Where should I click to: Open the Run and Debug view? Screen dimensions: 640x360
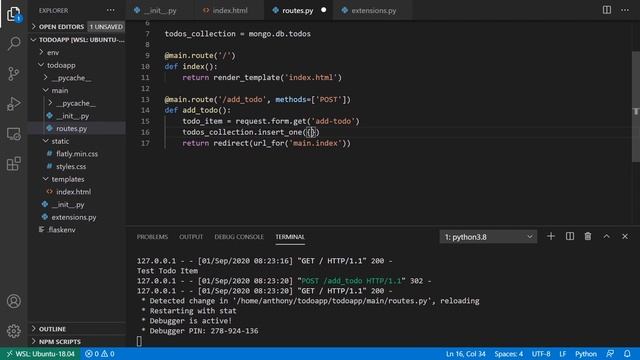[x=13, y=104]
